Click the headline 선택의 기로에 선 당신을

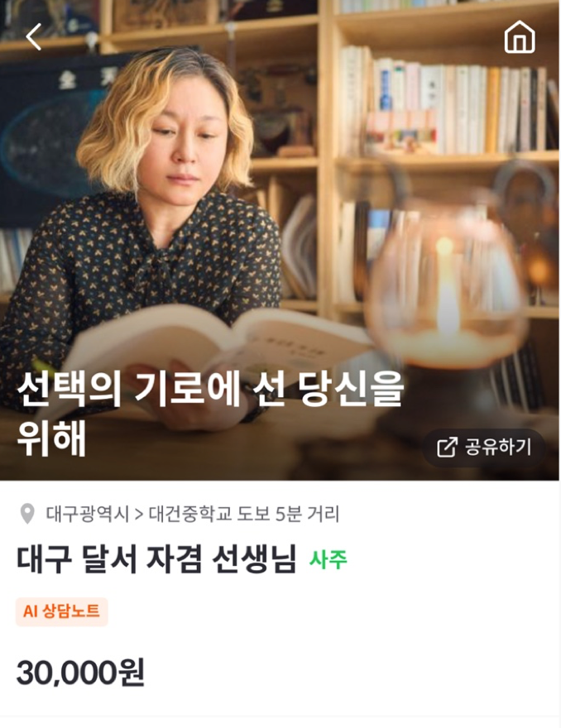[210, 389]
